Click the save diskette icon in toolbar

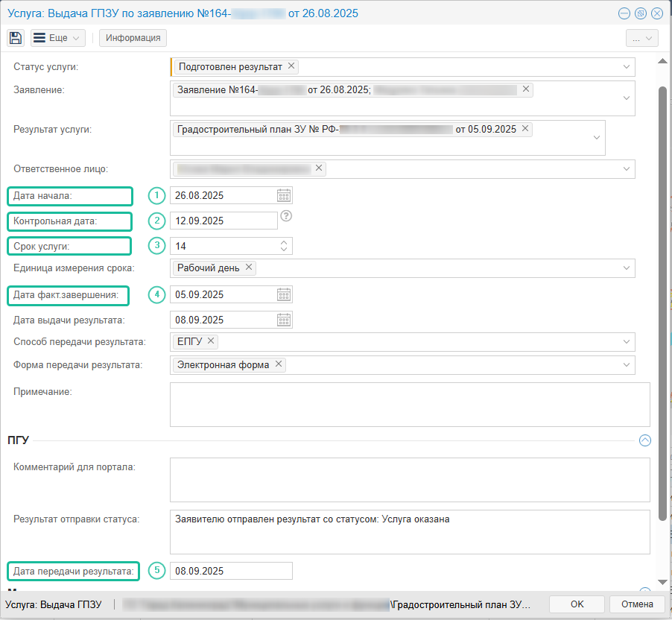pyautogui.click(x=16, y=38)
